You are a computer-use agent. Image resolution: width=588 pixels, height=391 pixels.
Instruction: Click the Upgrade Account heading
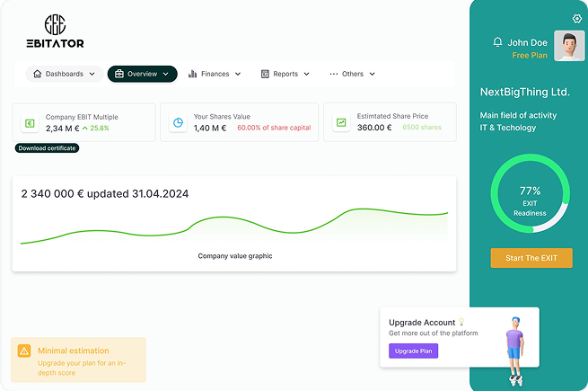422,323
